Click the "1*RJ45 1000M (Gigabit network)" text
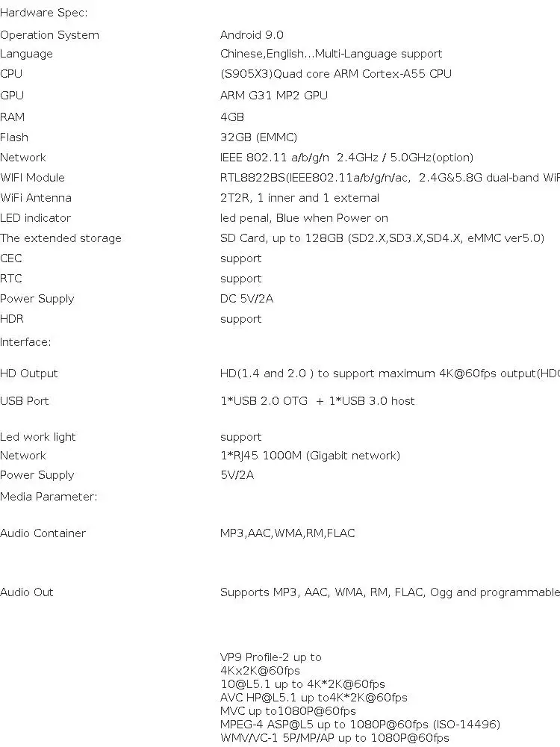 click(x=310, y=456)
